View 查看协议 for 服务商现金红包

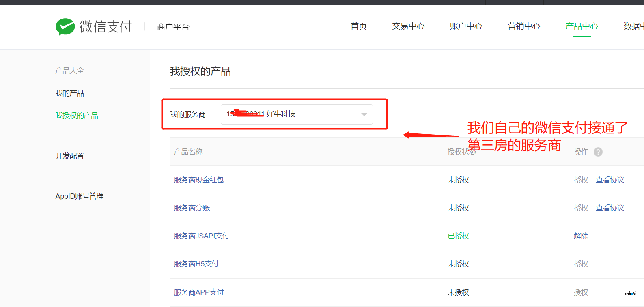coord(610,180)
